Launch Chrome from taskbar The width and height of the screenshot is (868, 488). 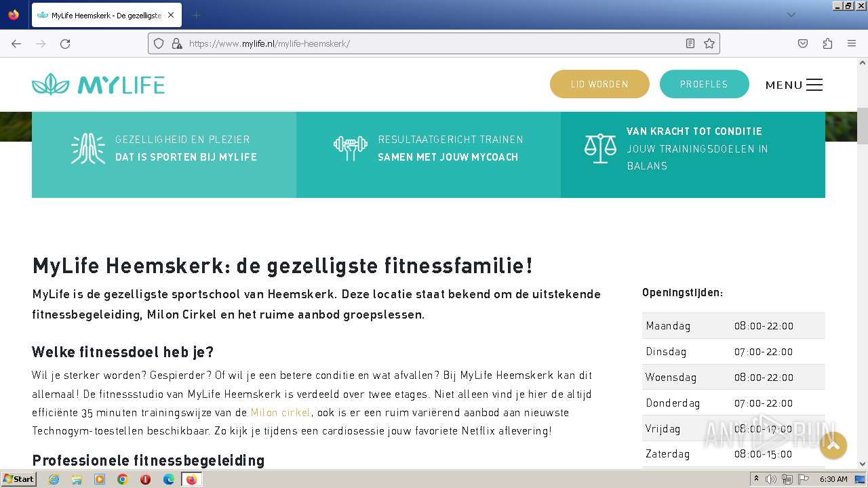point(123,479)
